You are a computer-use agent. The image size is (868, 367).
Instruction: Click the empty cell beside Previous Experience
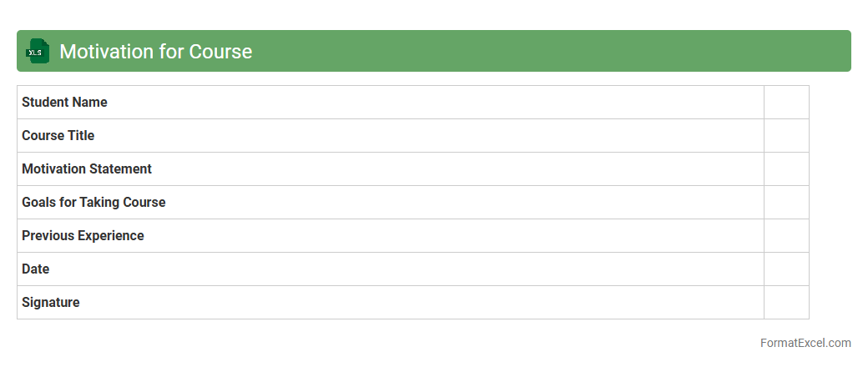tap(786, 236)
